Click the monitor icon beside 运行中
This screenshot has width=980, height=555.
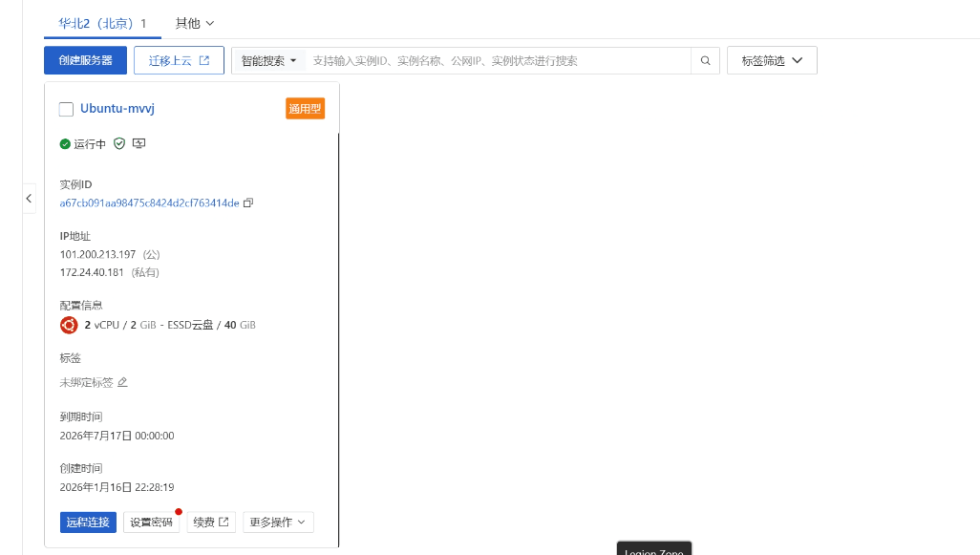coord(138,143)
